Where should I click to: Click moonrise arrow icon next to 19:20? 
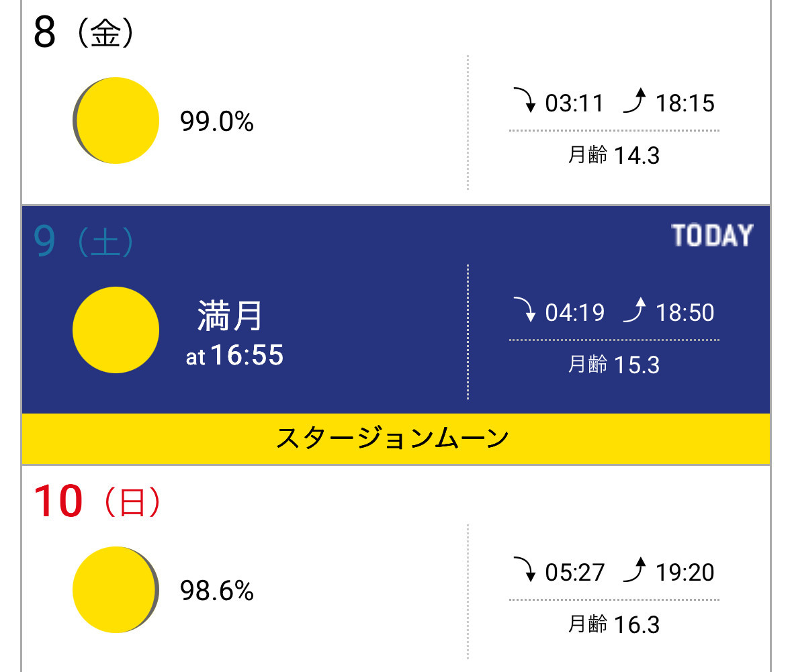pos(634,569)
